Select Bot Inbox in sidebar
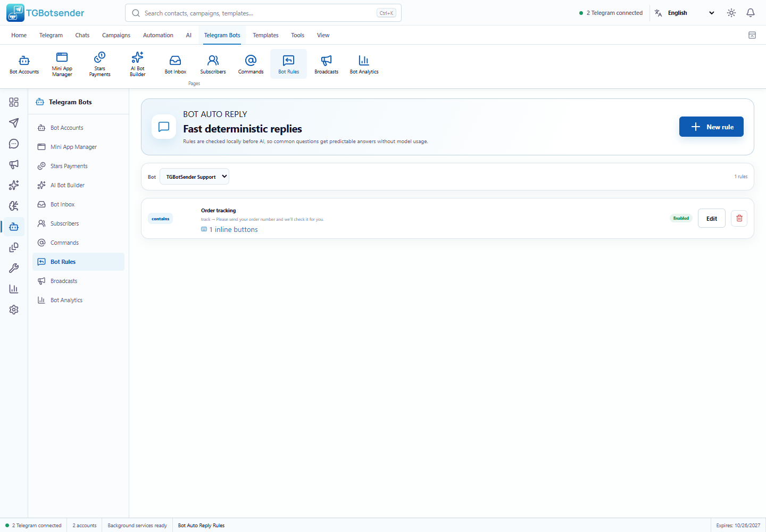This screenshot has width=766, height=532. (78, 204)
